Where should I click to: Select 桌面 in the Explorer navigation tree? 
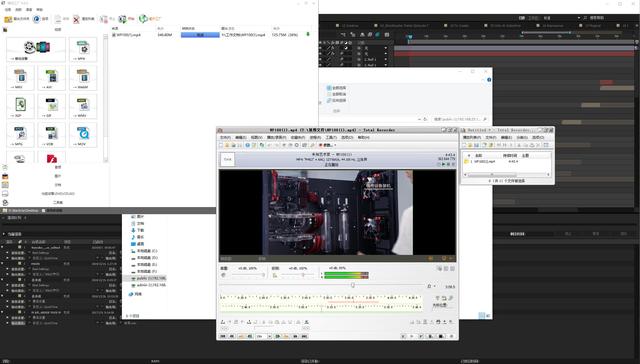[x=138, y=244]
